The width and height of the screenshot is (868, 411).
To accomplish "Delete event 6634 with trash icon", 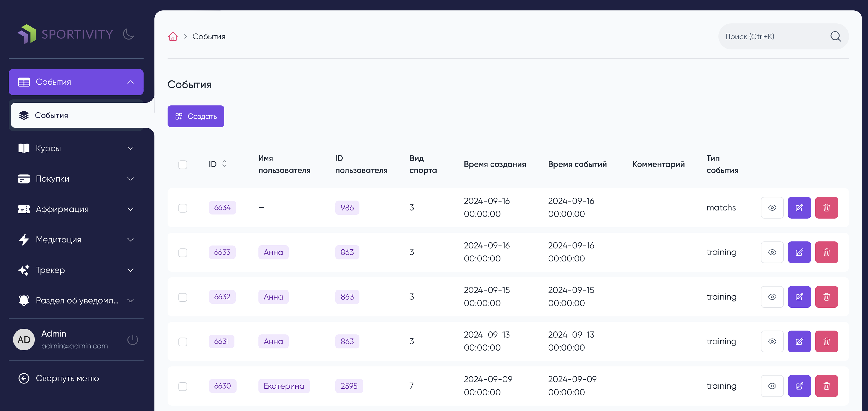I will coord(826,207).
